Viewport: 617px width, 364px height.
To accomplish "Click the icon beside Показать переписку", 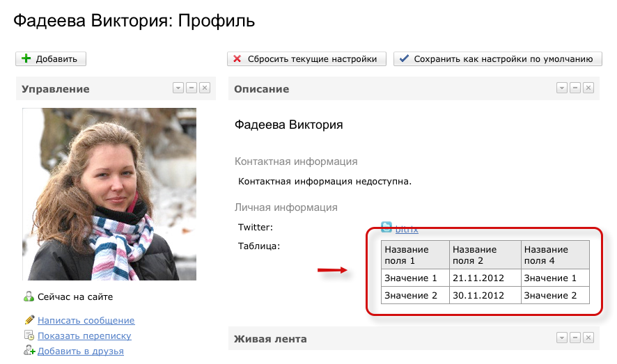I will click(x=29, y=335).
